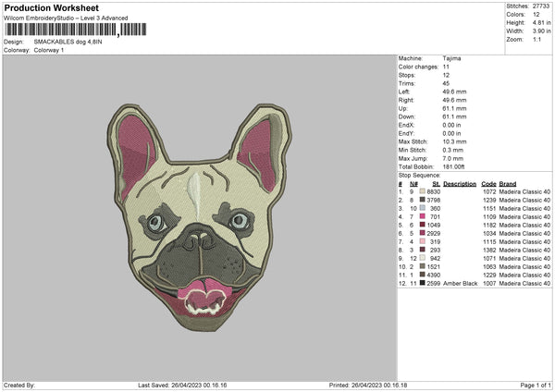This screenshot has width=555, height=392.
Task: Select the olive-gray swatch for code 1063
Action: click(423, 266)
